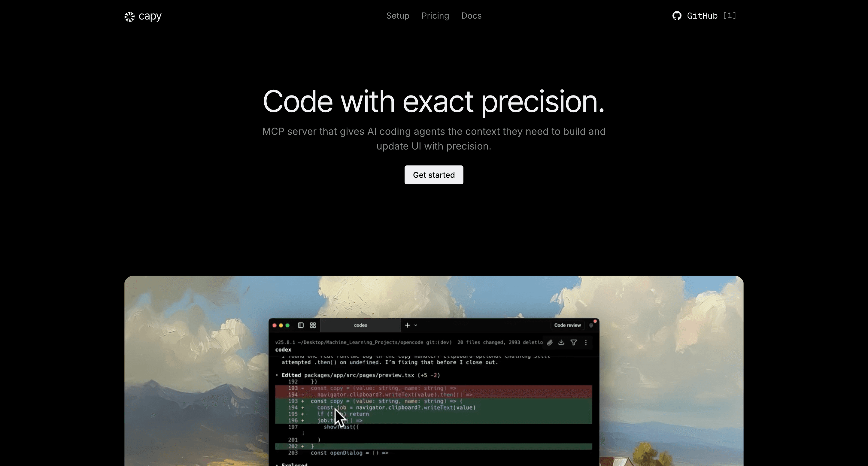Open the chevron dropdown beside the plus icon
868x466 pixels.
(x=416, y=325)
